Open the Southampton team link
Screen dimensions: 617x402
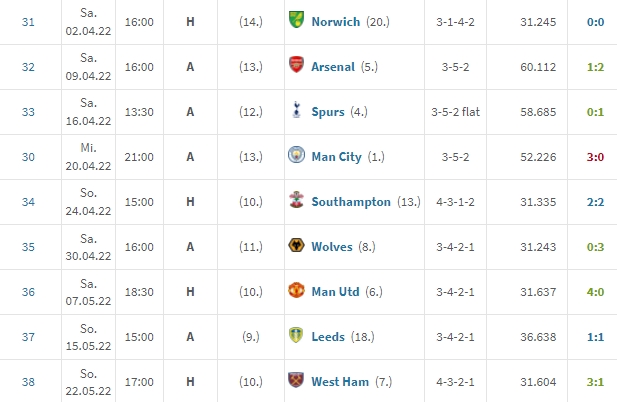[x=351, y=202]
